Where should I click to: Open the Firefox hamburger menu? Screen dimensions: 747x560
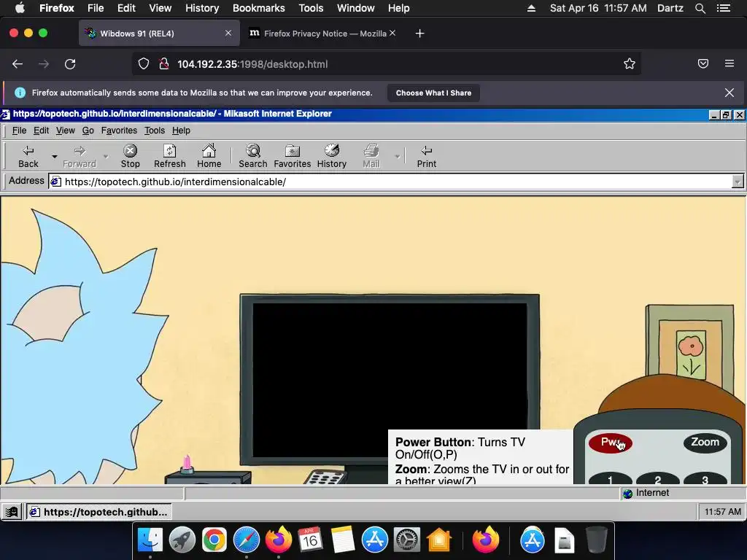pos(729,63)
